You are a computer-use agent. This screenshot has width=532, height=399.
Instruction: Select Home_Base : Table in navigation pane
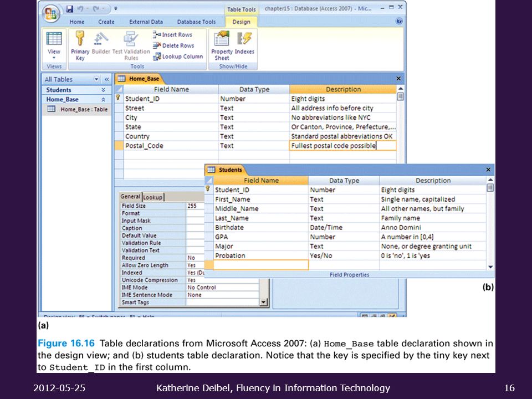click(x=77, y=109)
